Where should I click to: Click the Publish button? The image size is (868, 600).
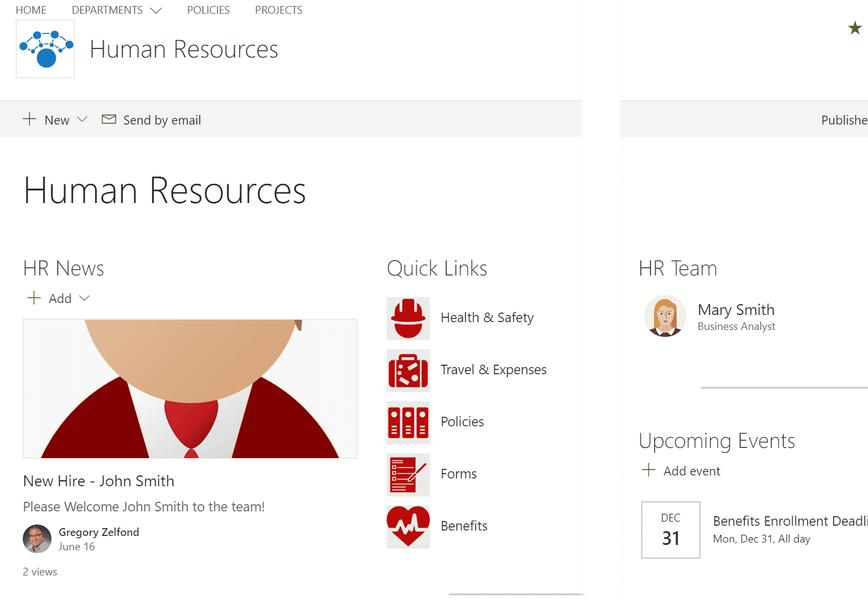coord(844,120)
